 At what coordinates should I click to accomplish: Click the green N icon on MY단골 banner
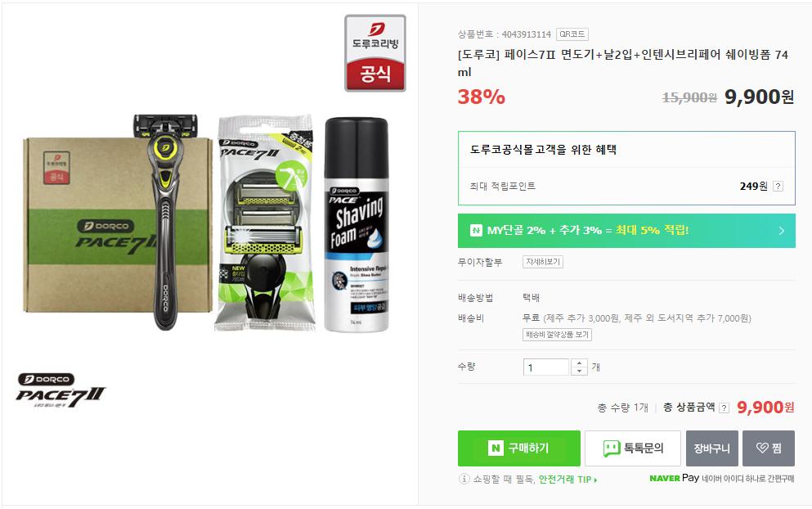(476, 231)
